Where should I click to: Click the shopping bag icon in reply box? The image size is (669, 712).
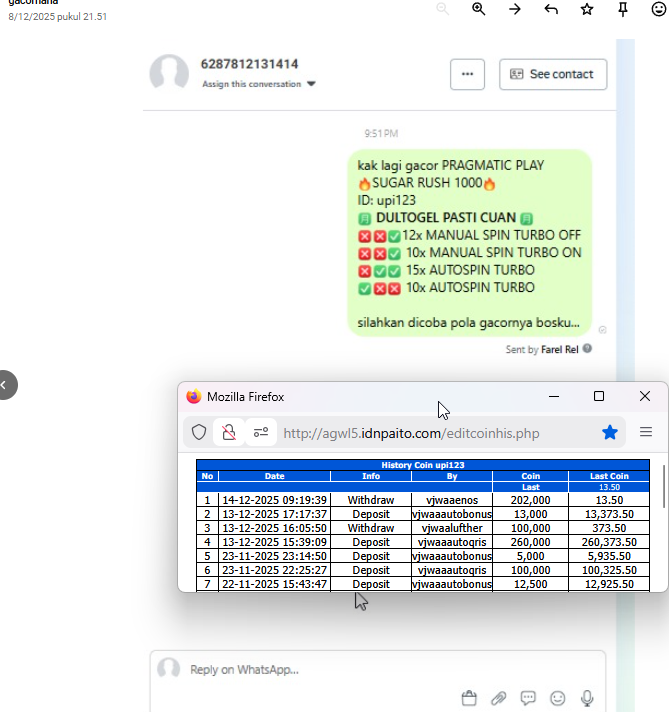(469, 698)
